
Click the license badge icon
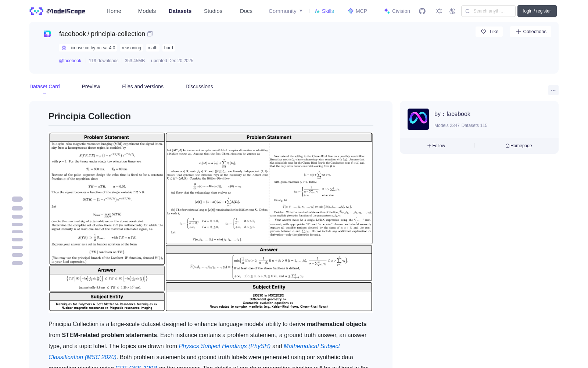coord(64,48)
